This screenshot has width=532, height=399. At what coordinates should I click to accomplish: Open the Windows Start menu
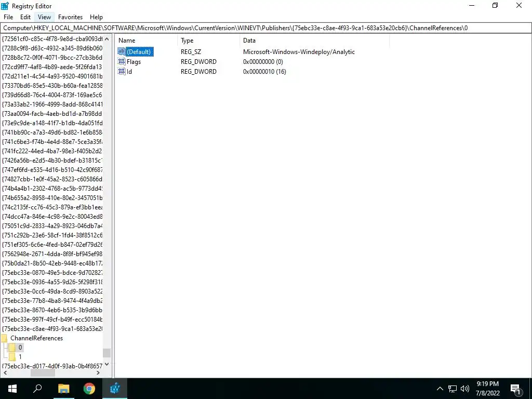[x=12, y=389]
